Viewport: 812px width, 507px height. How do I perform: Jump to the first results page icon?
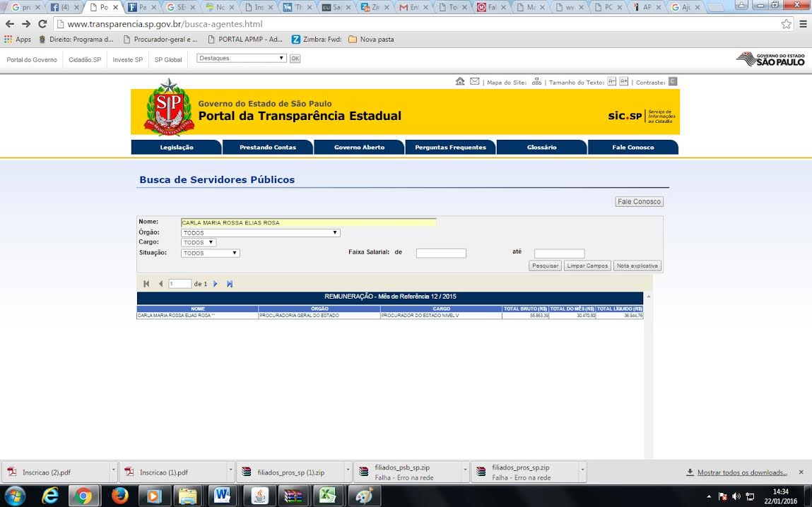[x=146, y=284]
